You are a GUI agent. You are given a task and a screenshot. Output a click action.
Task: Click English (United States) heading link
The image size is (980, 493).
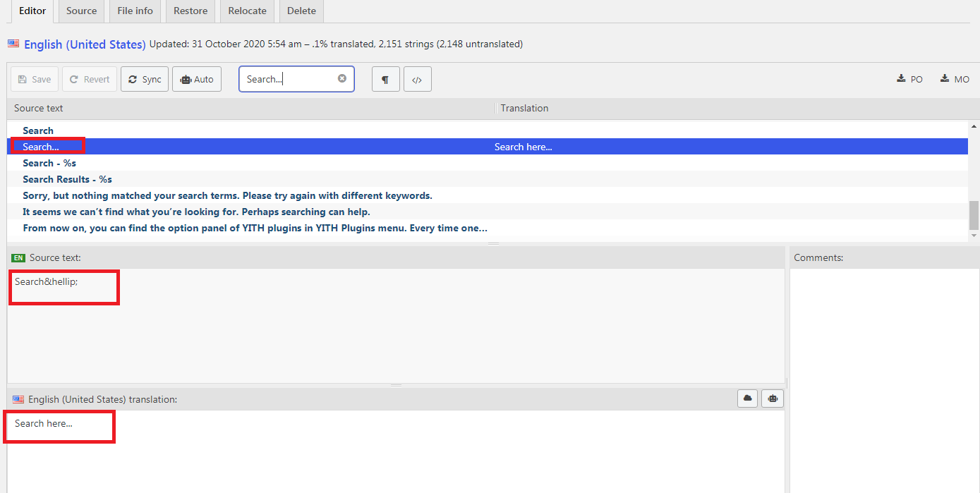(85, 44)
